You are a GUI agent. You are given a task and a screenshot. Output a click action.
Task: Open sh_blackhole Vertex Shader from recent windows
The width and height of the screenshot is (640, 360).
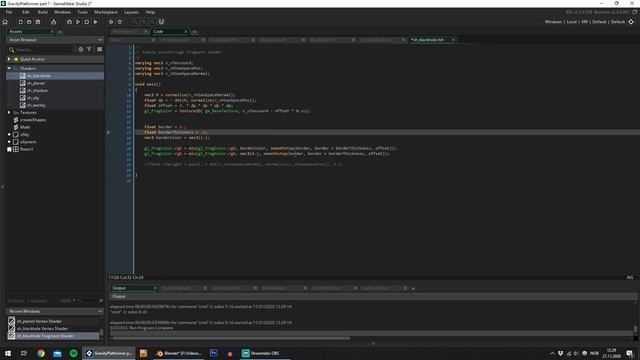pyautogui.click(x=53, y=329)
